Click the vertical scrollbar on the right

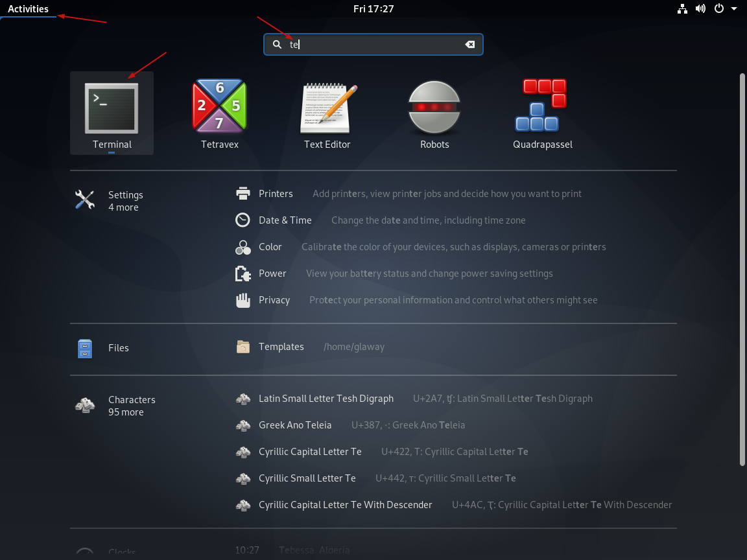point(742,270)
